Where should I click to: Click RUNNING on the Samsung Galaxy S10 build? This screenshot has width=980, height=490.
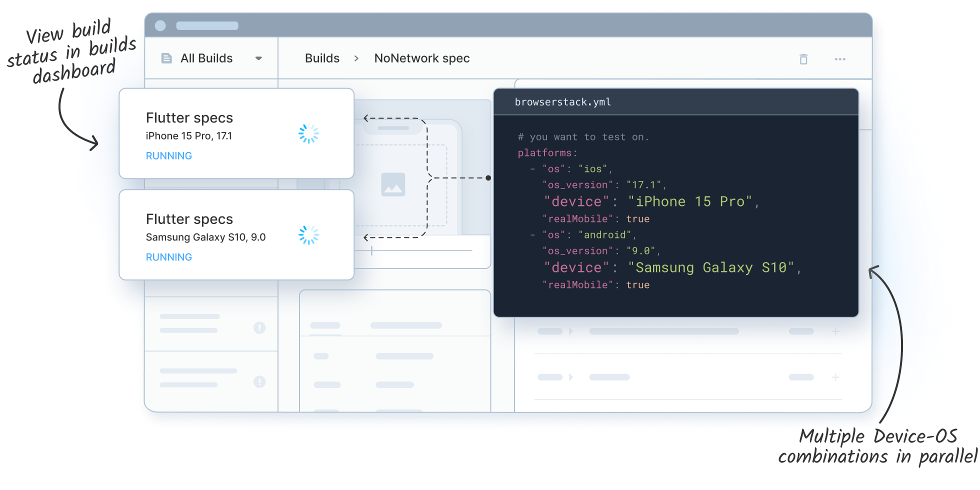[x=168, y=257]
